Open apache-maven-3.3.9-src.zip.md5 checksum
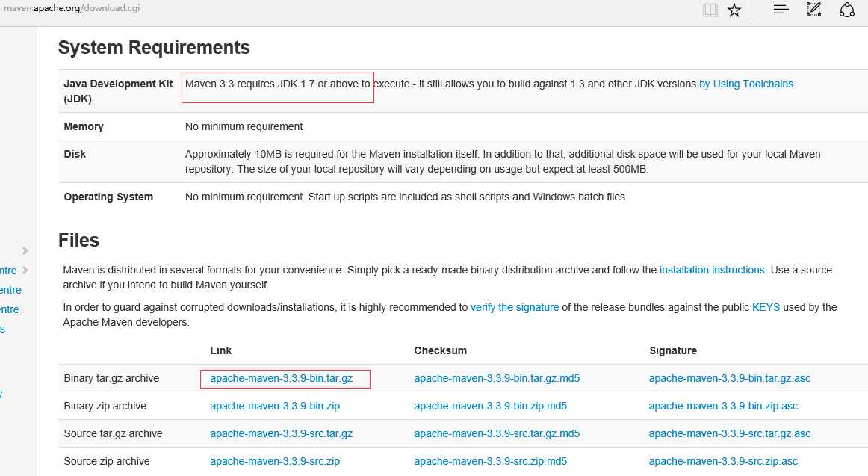868x476 pixels. tap(491, 461)
